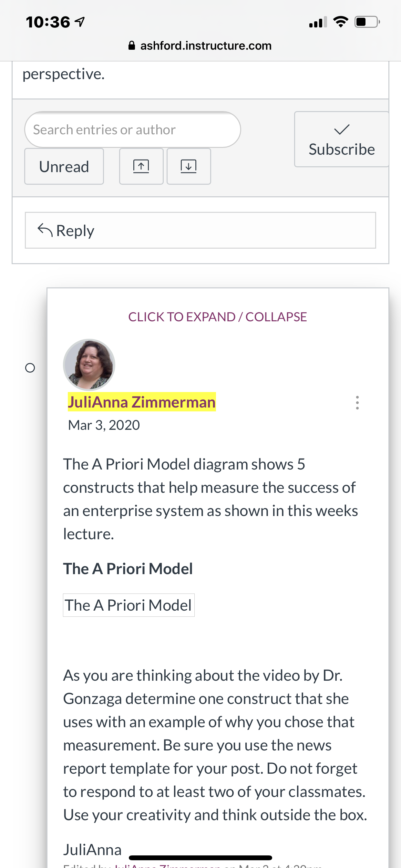Open the three-dot options menu on JuliAnna's post
The image size is (401, 868).
click(x=357, y=403)
